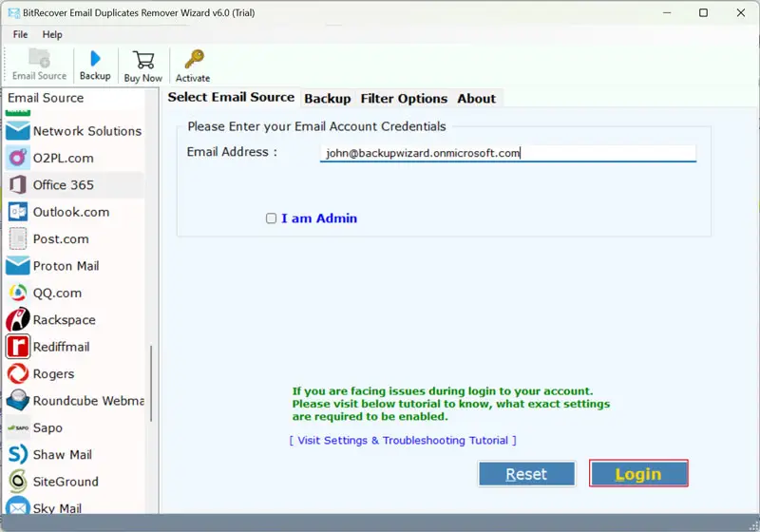
Task: Select Roundcube Webmail source
Action: click(87, 401)
